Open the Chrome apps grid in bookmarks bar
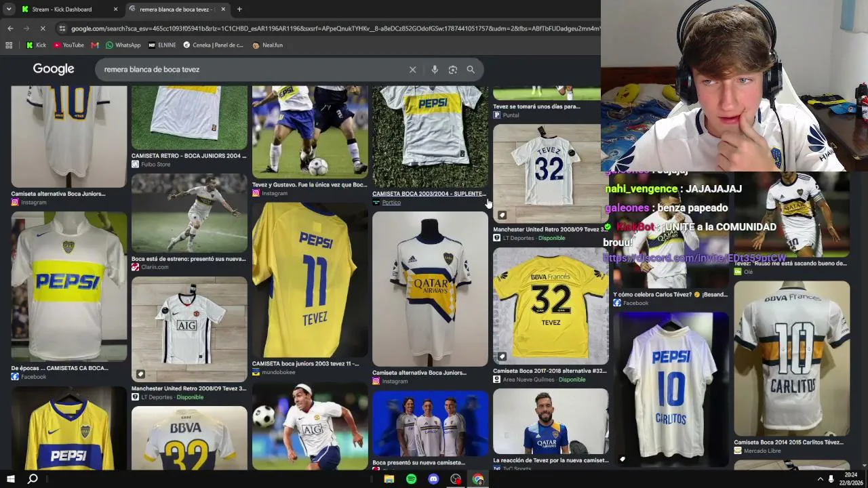Image resolution: width=868 pixels, height=488 pixels. point(9,45)
